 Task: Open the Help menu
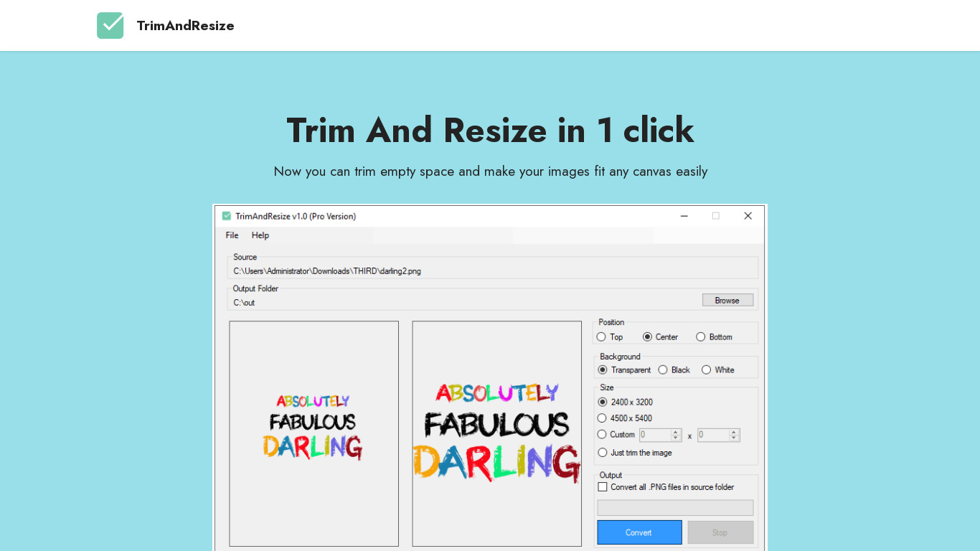(x=260, y=235)
